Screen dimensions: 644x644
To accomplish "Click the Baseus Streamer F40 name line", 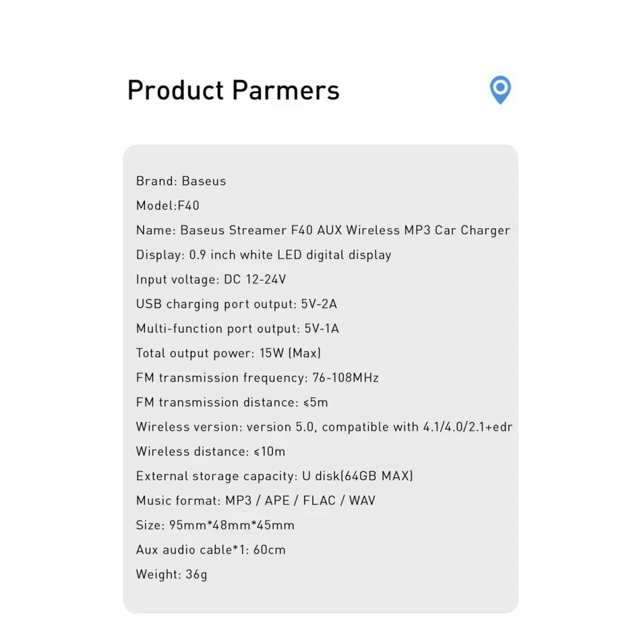I will tap(323, 230).
